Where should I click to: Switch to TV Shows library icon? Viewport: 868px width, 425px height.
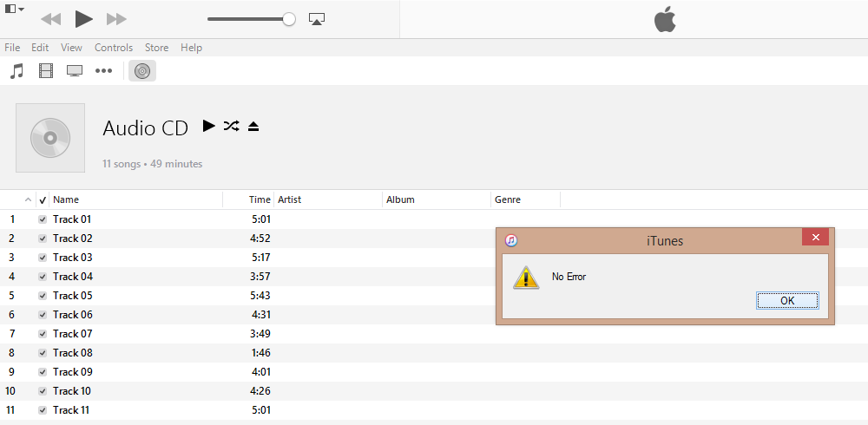tap(75, 71)
